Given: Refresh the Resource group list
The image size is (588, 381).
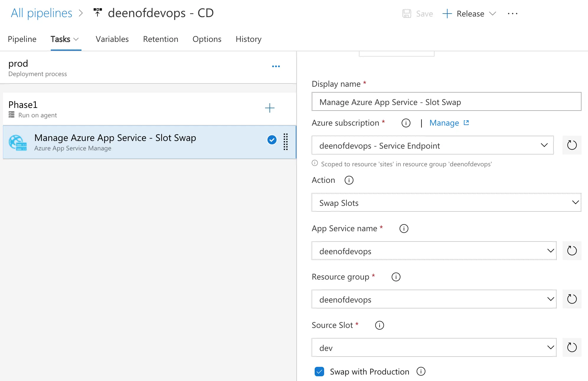Looking at the screenshot, I should pyautogui.click(x=572, y=299).
